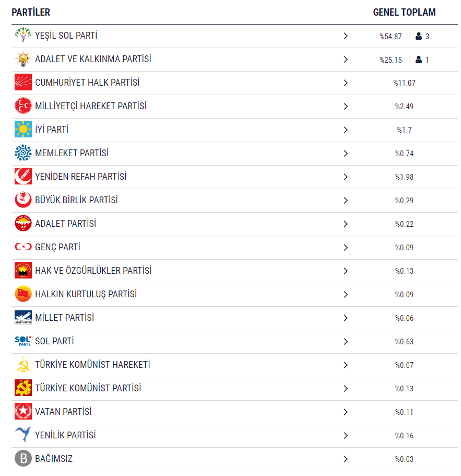Click the seat icon beside %54.87

tap(419, 36)
